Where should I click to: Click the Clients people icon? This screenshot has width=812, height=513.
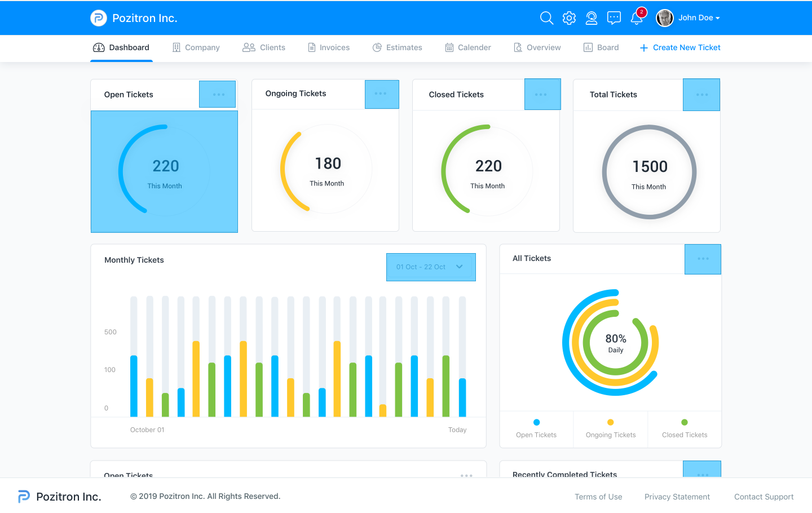pyautogui.click(x=249, y=47)
